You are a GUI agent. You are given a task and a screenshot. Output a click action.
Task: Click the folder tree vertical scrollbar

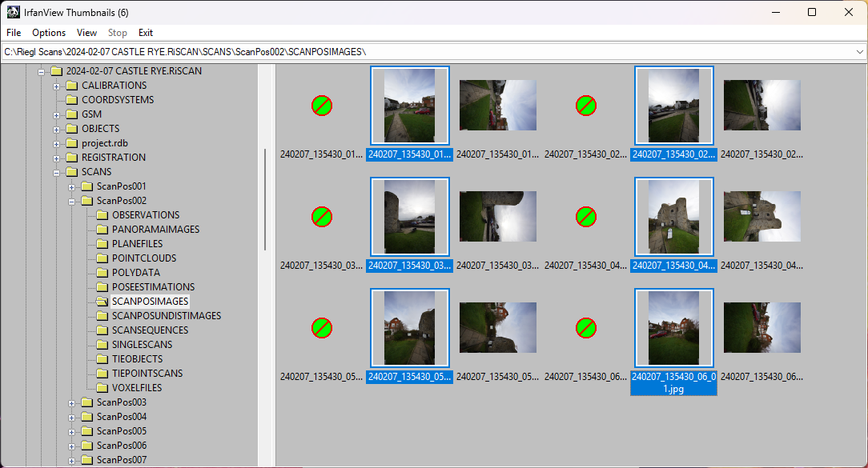264,200
